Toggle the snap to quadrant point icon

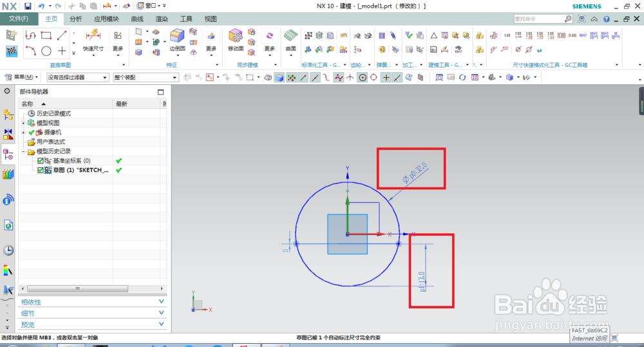(x=374, y=77)
